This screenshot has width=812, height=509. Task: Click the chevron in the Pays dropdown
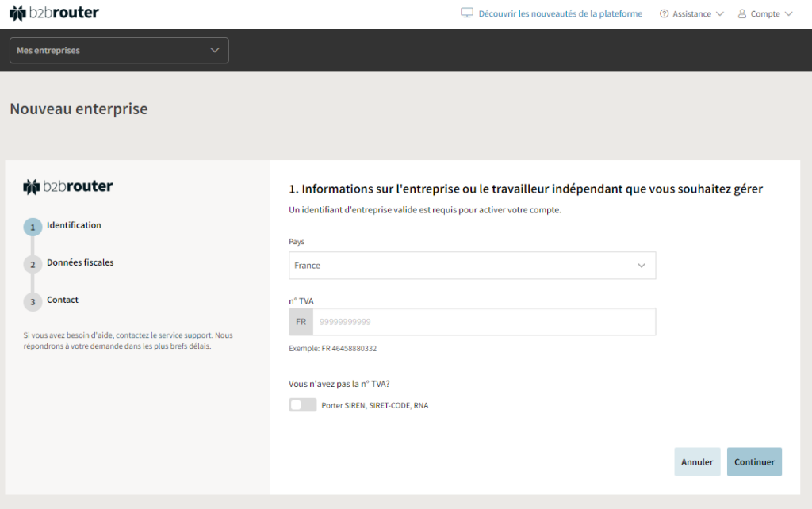(x=641, y=266)
